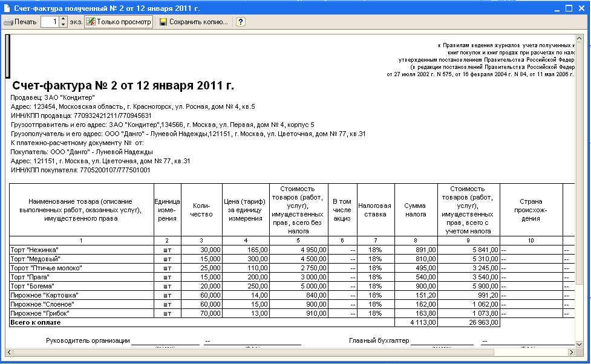
Task: Click the Сохранить копию floppy disk icon
Action: [x=163, y=22]
